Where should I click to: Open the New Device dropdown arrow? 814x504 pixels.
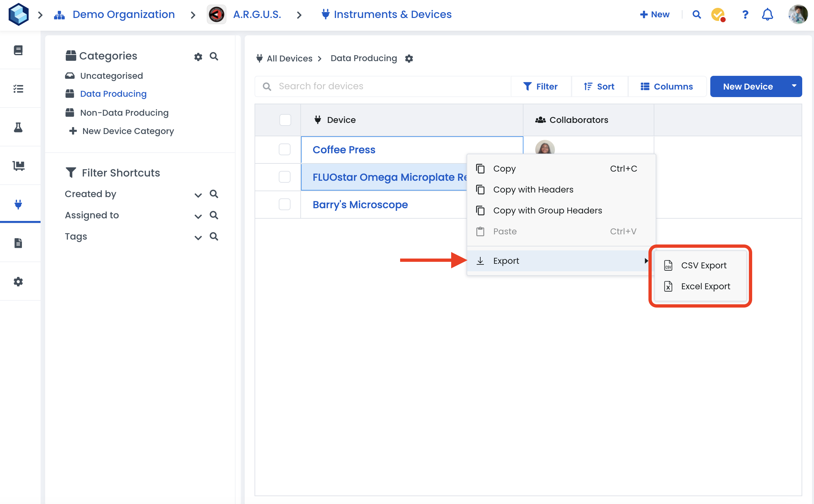pos(794,86)
